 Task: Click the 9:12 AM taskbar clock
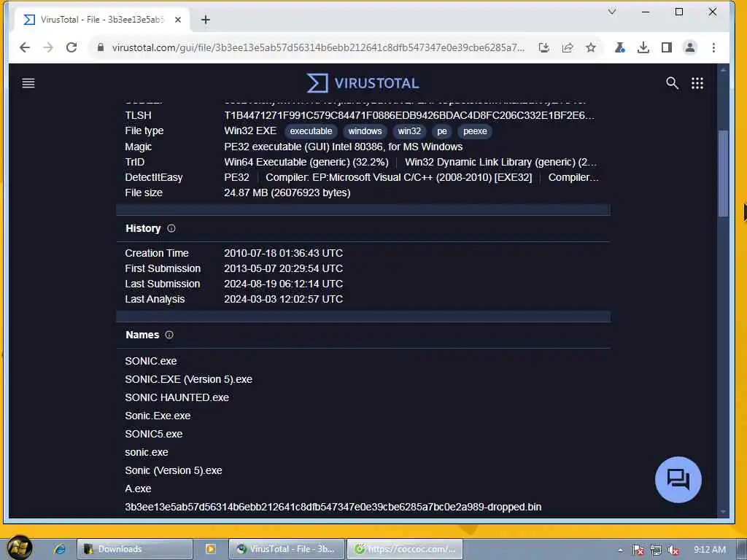(x=709, y=550)
